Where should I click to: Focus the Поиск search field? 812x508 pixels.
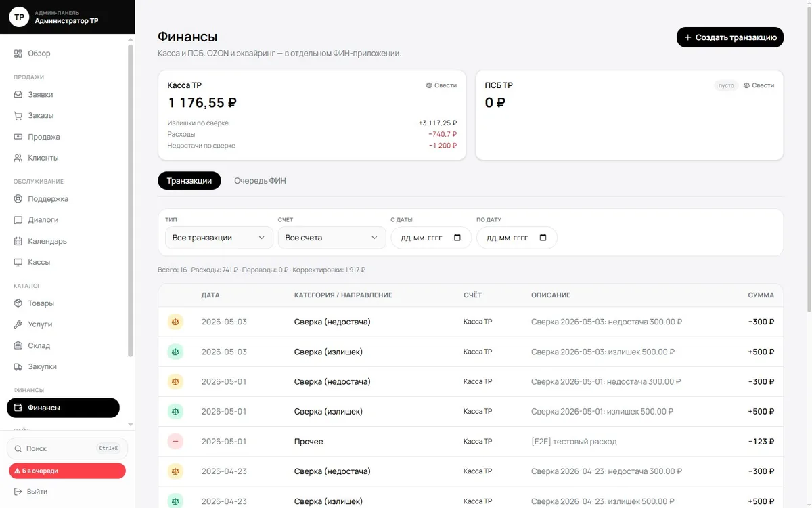(x=67, y=448)
